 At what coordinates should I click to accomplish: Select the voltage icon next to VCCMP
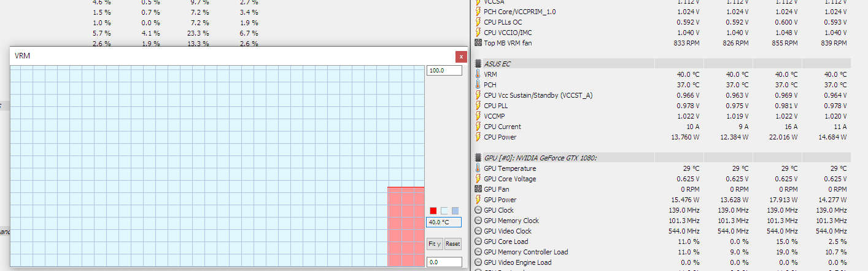(x=478, y=116)
